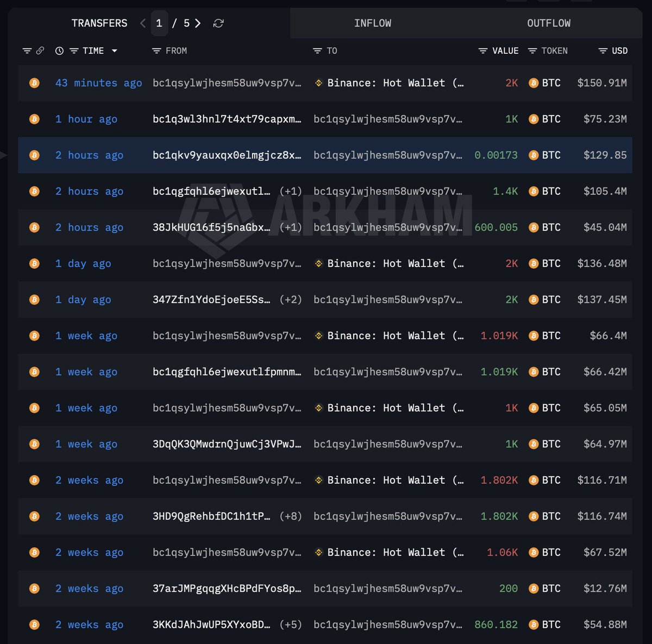Screen dimensions: 652x644
Task: Open sender 37arJMPgqqgXHcBPdFYos8p address
Action: coord(227,589)
